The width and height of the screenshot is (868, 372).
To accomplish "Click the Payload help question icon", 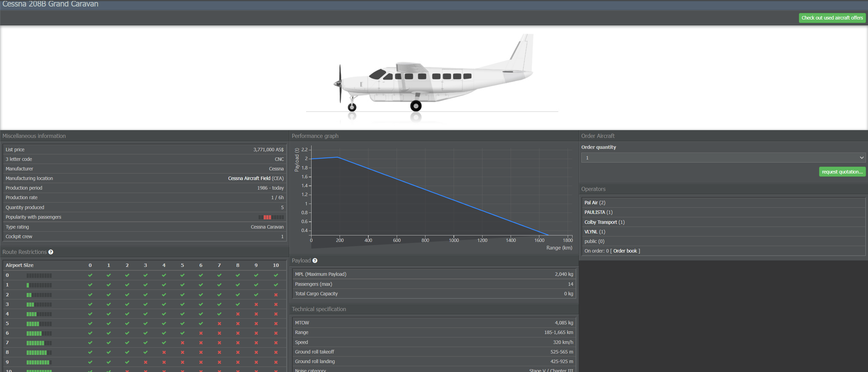I will (x=315, y=260).
